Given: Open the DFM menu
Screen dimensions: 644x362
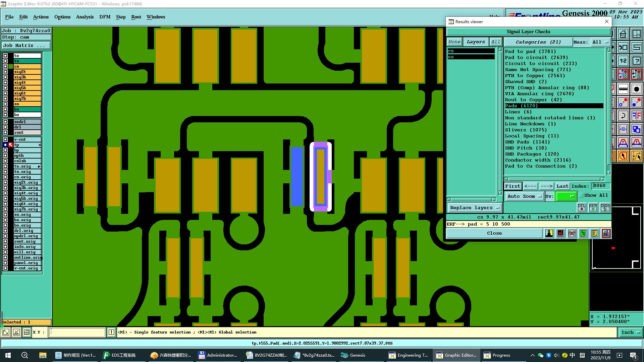Looking at the screenshot, I should (x=105, y=17).
